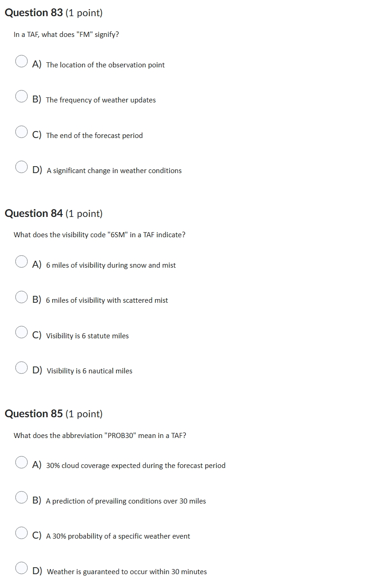
Task: Click the visibility code question text
Action: (x=99, y=234)
